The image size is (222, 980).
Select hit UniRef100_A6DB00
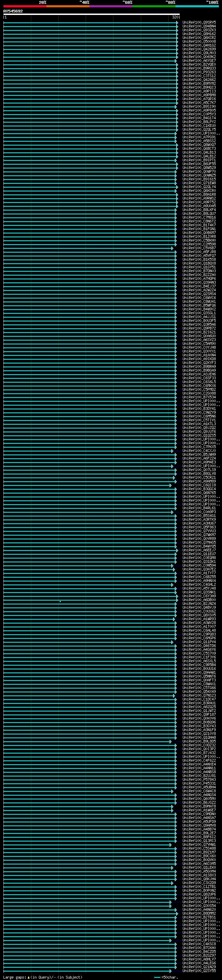pos(199,600)
